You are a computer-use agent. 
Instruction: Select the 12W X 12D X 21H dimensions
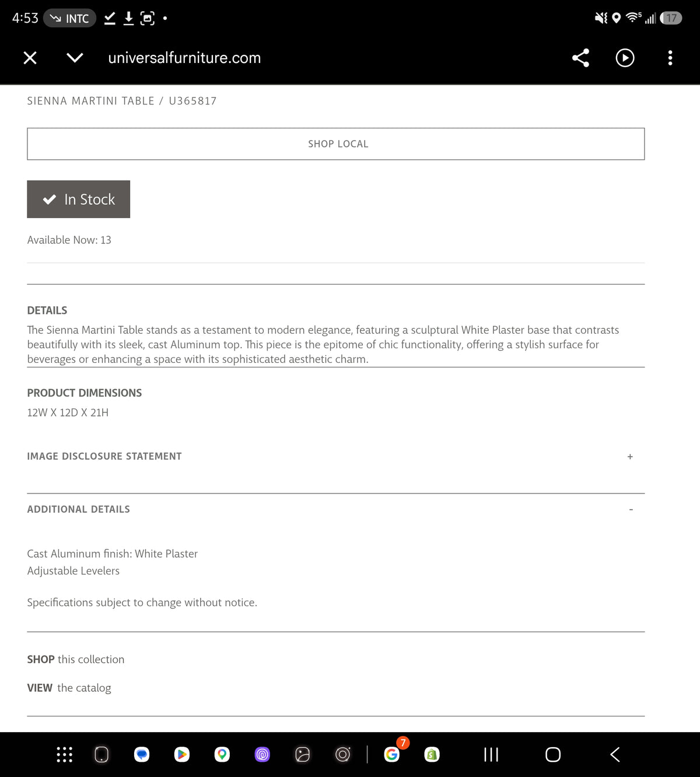pyautogui.click(x=68, y=412)
